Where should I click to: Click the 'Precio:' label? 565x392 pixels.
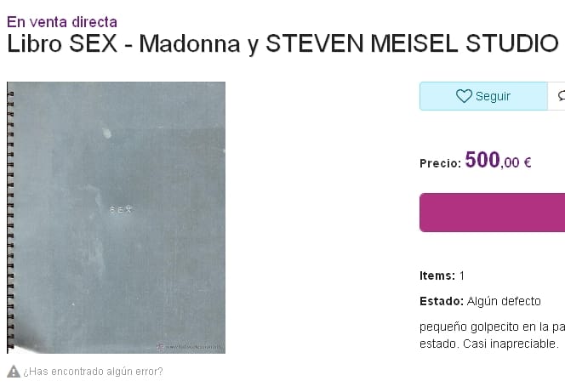click(441, 162)
